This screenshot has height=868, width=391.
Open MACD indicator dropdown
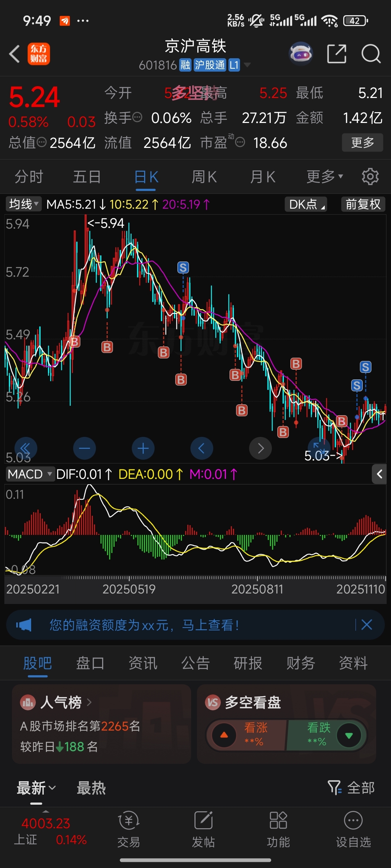(x=30, y=474)
